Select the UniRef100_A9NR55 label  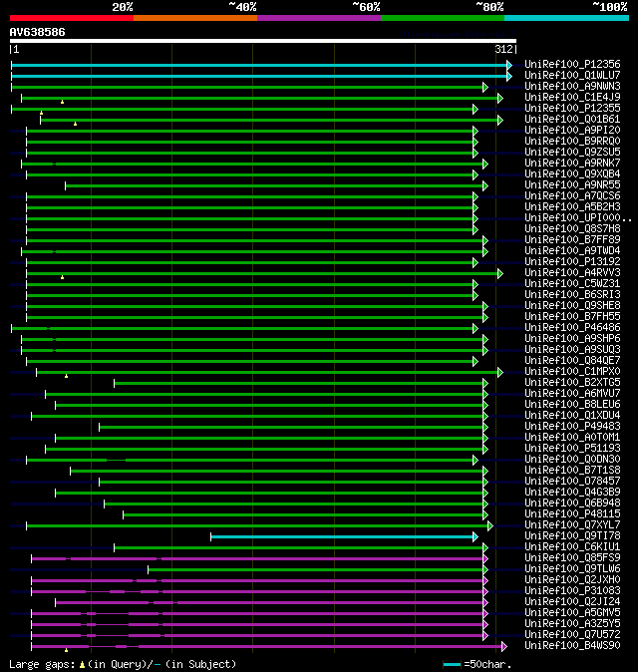(x=572, y=185)
